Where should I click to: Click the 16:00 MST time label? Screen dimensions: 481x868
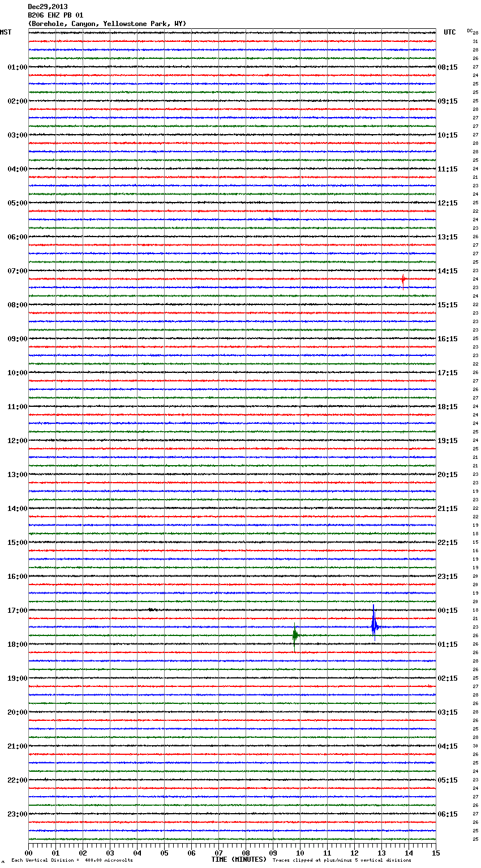pos(17,577)
